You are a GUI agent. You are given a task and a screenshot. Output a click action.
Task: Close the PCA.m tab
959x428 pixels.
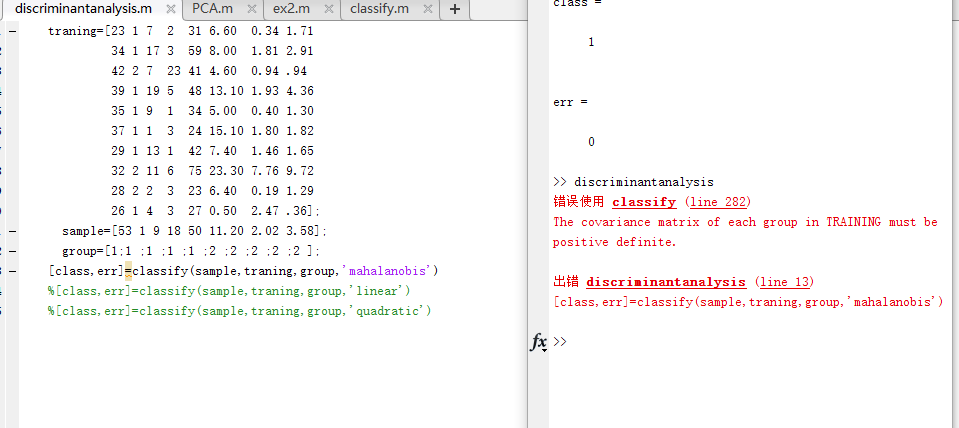(251, 9)
